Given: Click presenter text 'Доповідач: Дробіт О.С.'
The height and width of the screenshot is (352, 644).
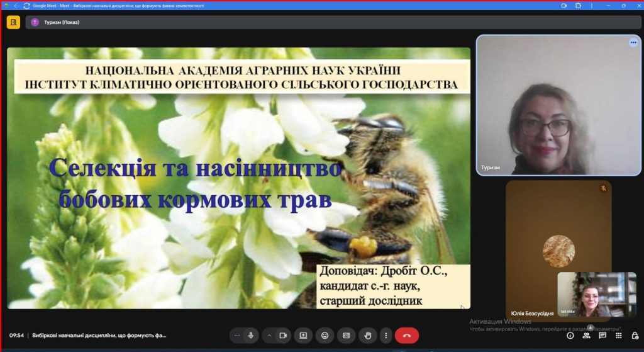Looking at the screenshot, I should pyautogui.click(x=383, y=271).
